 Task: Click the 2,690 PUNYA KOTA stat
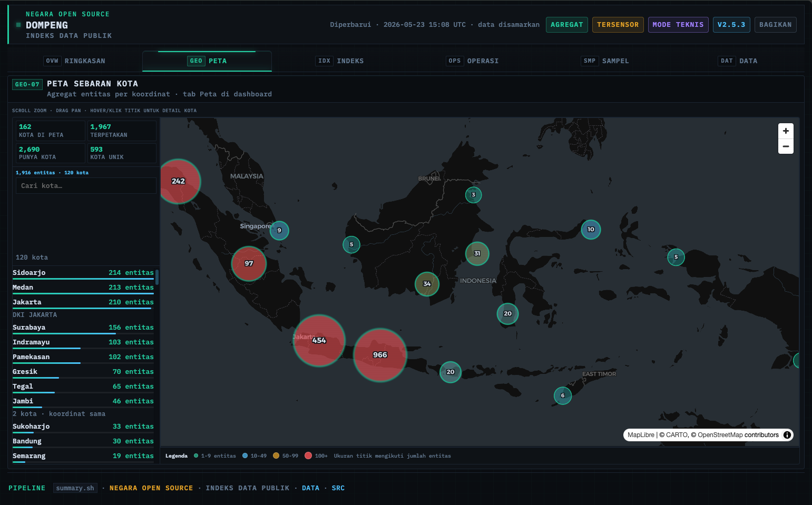pyautogui.click(x=51, y=153)
